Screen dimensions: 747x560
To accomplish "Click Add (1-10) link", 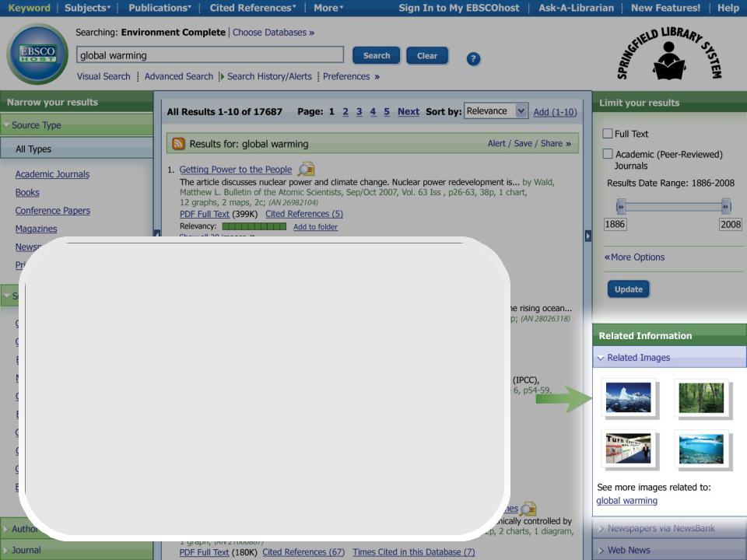I will point(555,112).
